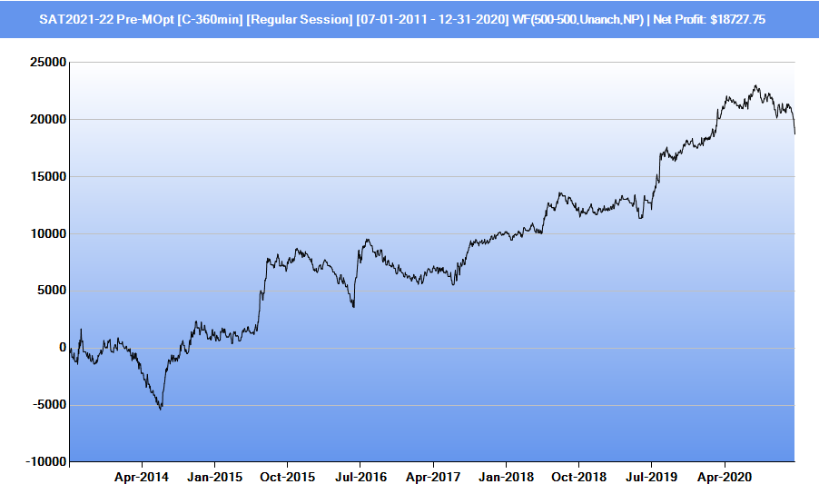
Task: Click the -10000 y-axis label
Action: 46,461
